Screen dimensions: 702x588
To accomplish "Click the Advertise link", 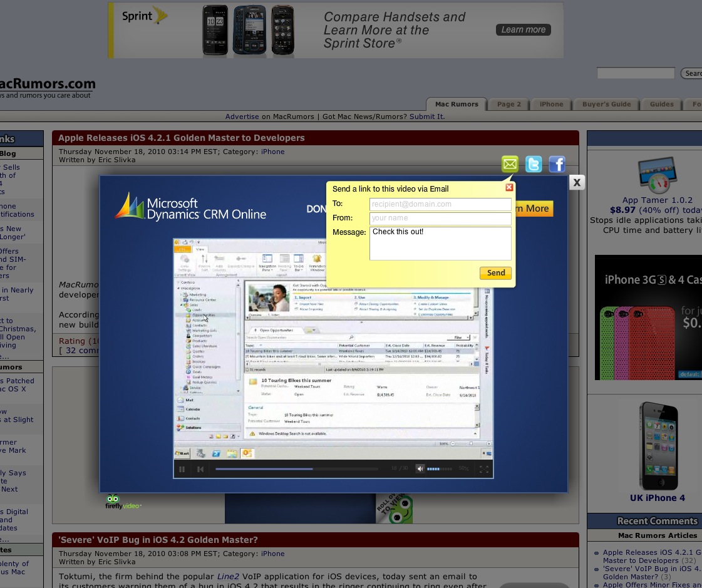I will point(242,116).
